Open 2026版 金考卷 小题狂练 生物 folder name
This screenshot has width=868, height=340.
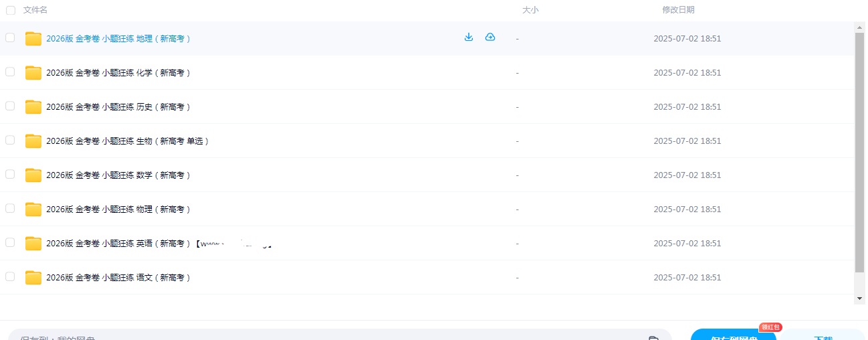[127, 141]
